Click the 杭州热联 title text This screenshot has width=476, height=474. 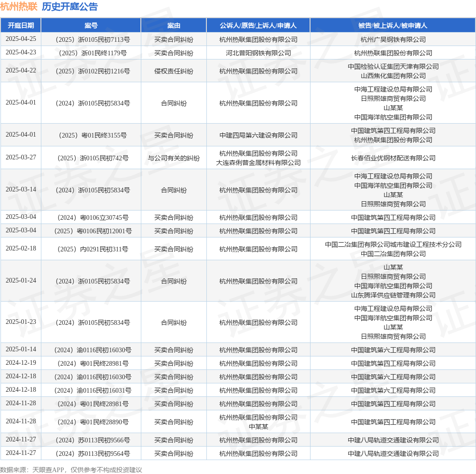click(19, 7)
